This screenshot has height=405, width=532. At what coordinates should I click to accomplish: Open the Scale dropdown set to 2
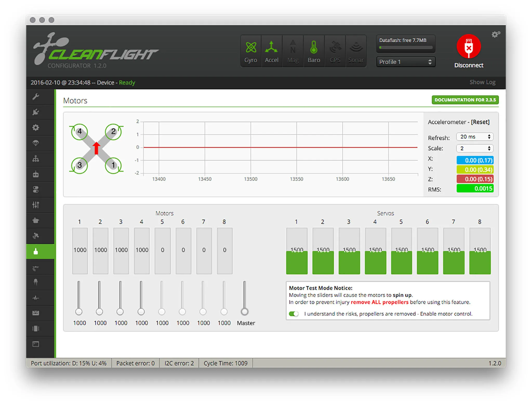(475, 148)
